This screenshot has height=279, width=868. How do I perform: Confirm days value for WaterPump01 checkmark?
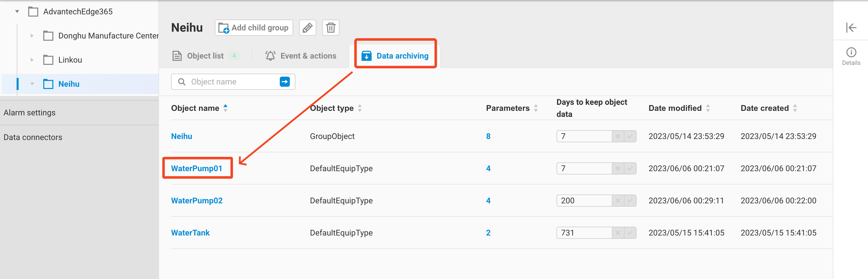coord(630,169)
